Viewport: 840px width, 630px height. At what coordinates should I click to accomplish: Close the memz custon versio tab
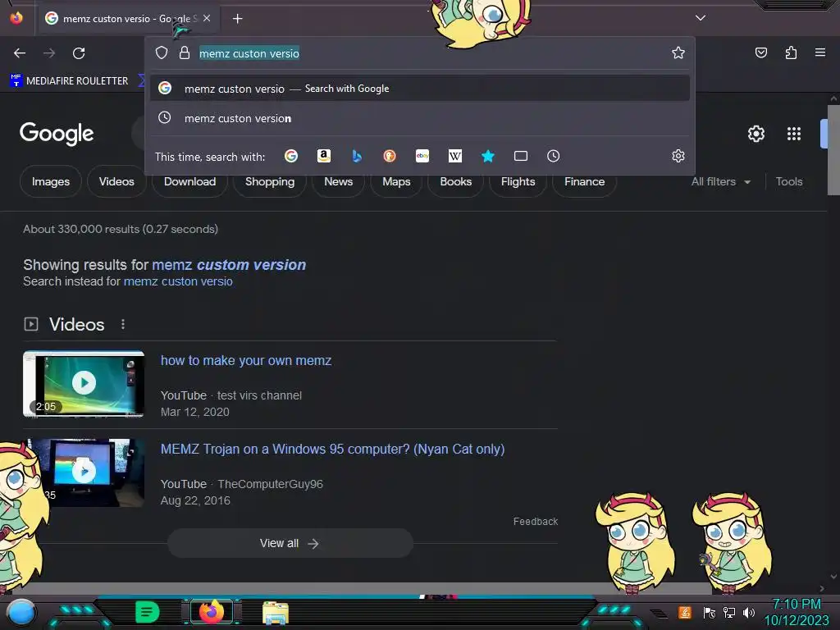pyautogui.click(x=207, y=18)
